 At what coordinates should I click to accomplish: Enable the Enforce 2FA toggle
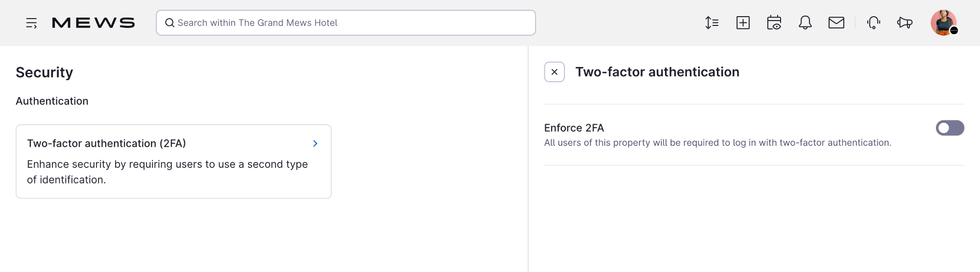pos(950,128)
